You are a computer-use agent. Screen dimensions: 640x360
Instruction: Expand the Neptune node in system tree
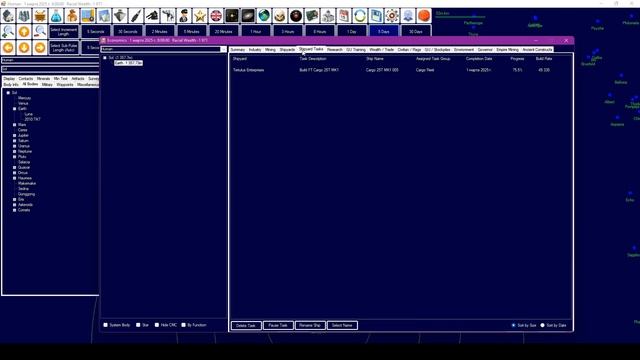tap(15, 151)
